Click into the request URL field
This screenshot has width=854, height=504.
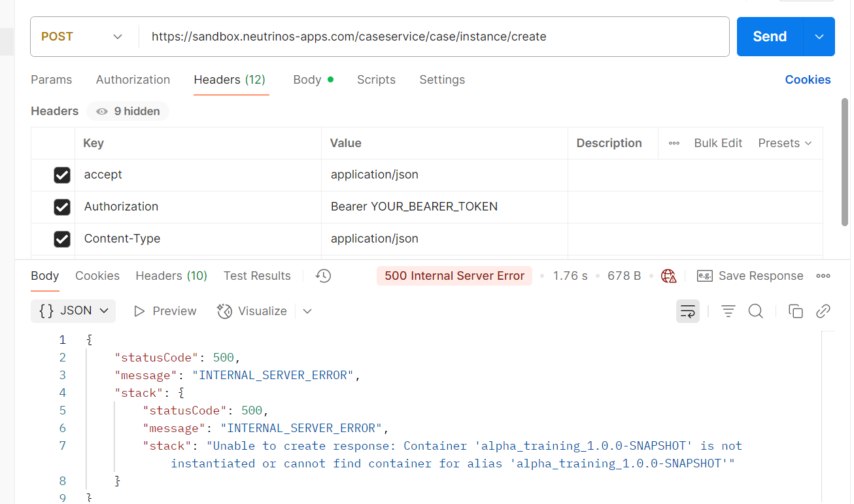tap(432, 37)
